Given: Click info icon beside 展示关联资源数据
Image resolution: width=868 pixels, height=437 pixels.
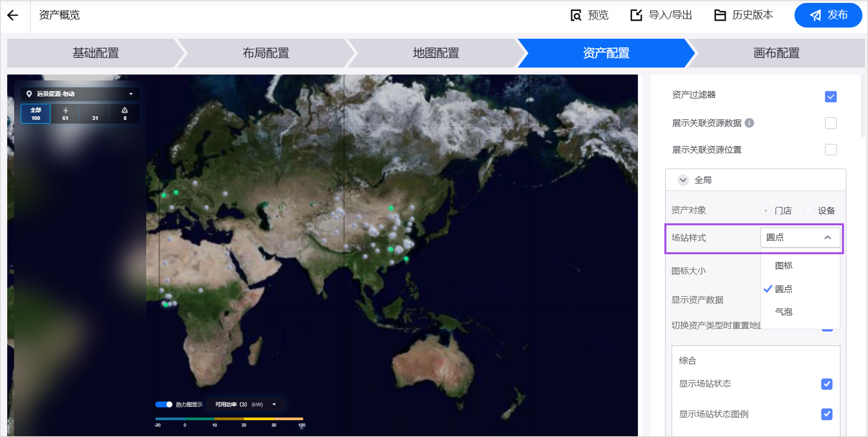Looking at the screenshot, I should (x=749, y=123).
